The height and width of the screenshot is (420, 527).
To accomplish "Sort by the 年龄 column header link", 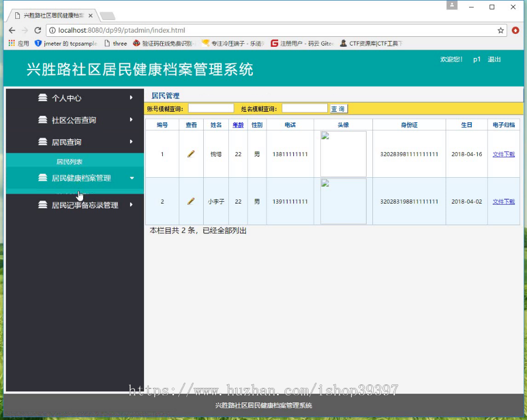I will pyautogui.click(x=238, y=125).
